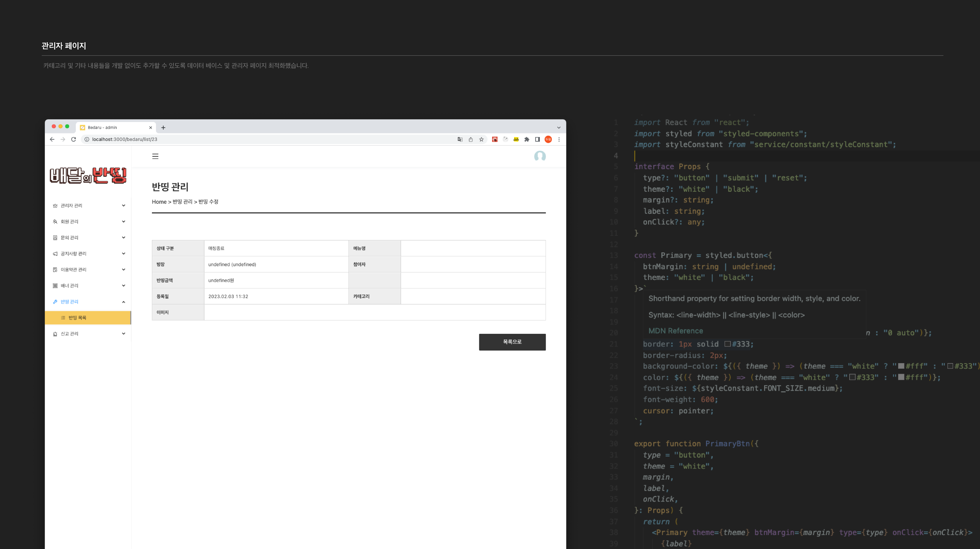Expand the 이용약관 관리 chevron

point(124,269)
